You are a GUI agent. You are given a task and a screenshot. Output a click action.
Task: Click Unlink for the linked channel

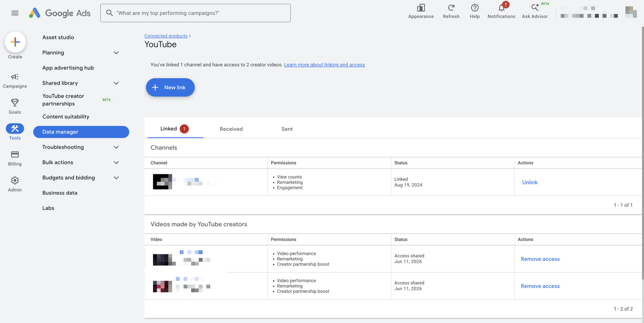point(530,182)
